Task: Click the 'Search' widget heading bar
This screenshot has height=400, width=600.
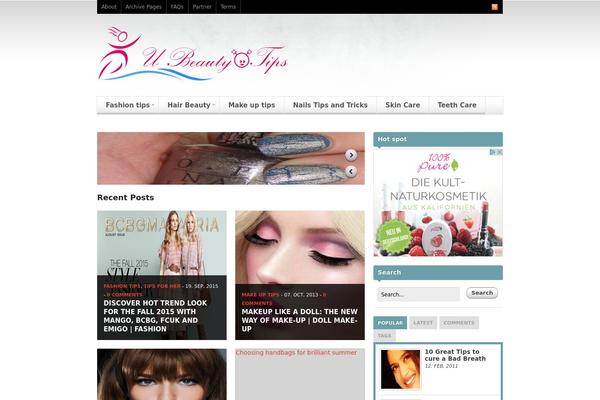Action: click(438, 273)
